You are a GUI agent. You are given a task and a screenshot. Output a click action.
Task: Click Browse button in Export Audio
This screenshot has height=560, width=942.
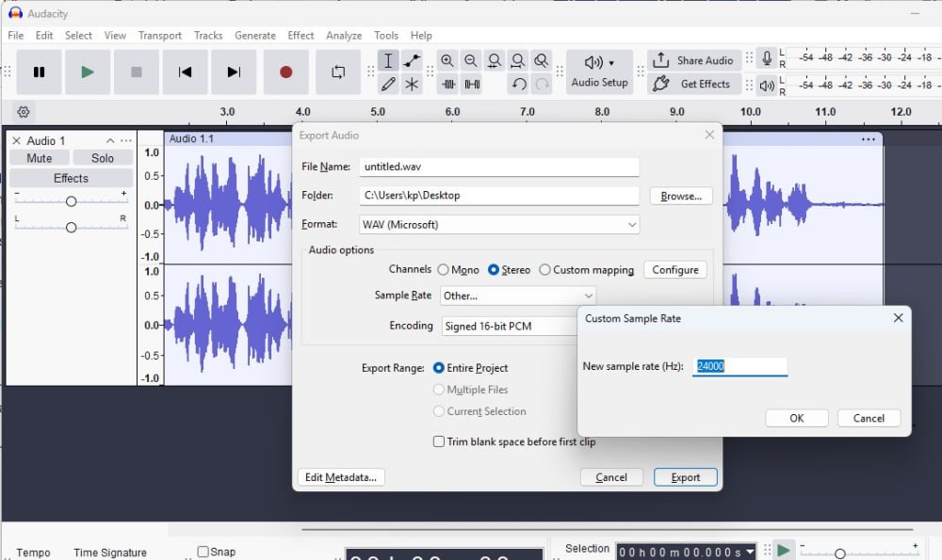point(681,197)
